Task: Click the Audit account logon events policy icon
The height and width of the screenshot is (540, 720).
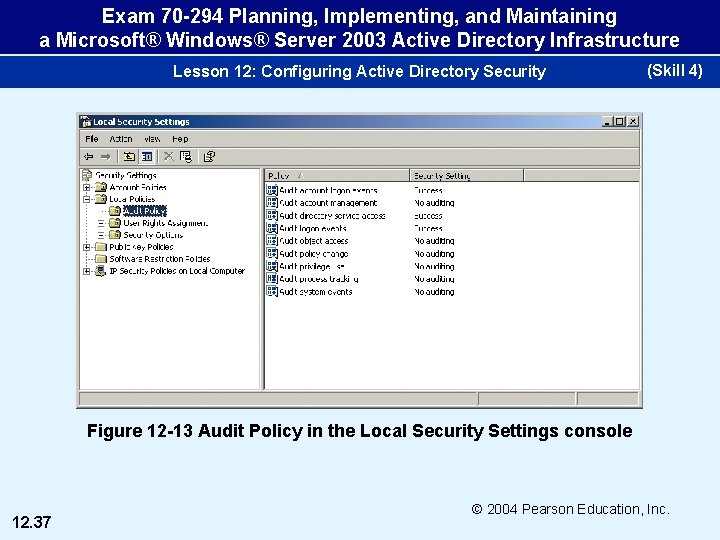Action: pos(272,190)
